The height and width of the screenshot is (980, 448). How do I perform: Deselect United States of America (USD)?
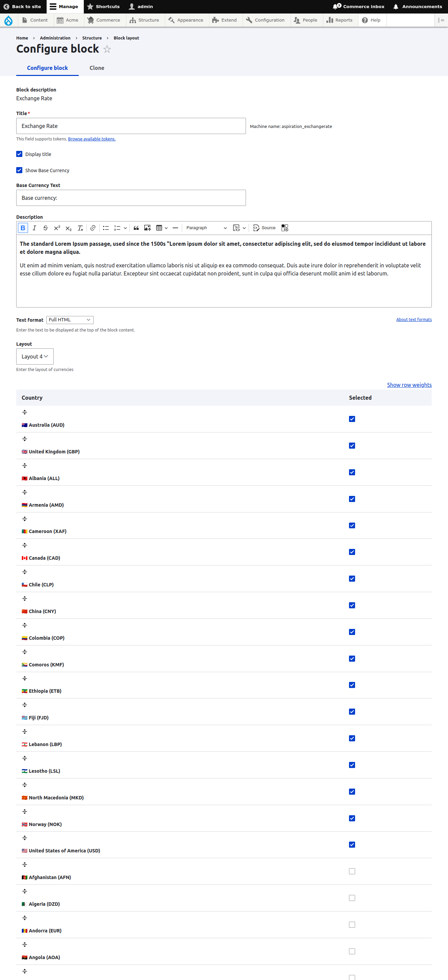click(352, 845)
